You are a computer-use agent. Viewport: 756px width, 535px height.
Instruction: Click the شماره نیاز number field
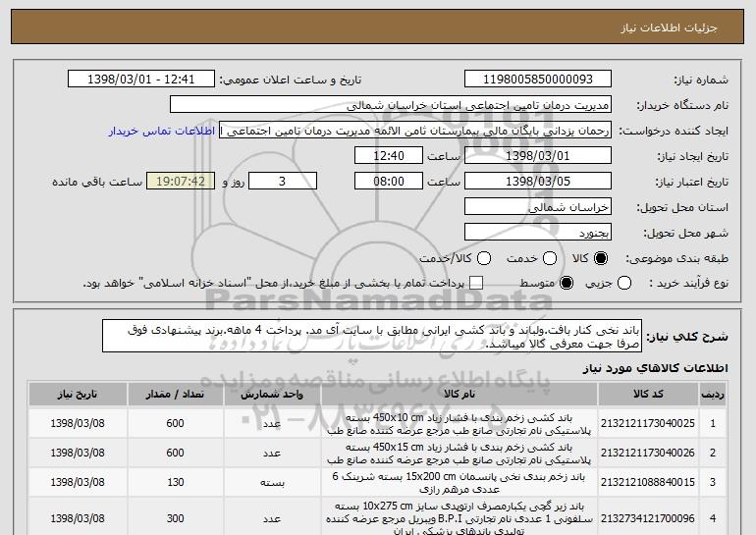click(538, 80)
